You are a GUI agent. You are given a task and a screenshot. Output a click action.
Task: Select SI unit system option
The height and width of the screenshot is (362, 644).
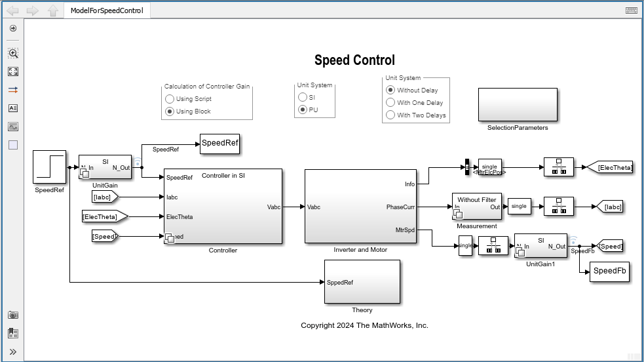(303, 97)
